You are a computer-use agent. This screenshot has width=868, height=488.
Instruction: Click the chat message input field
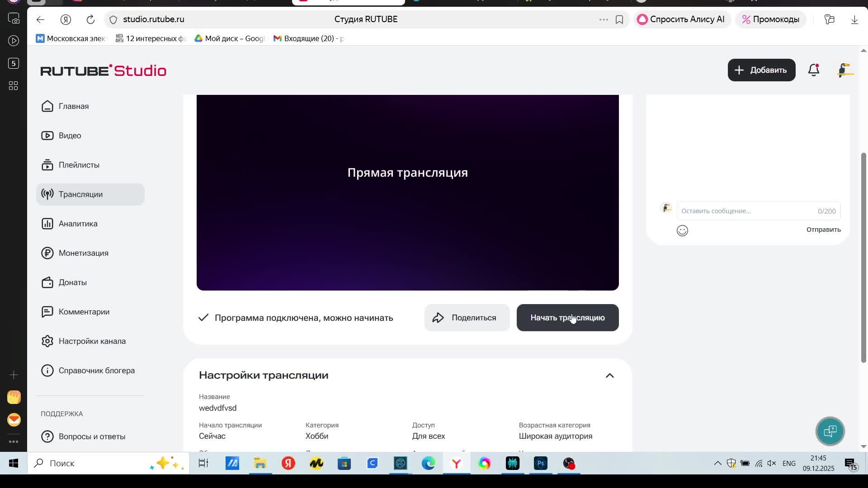(746, 211)
